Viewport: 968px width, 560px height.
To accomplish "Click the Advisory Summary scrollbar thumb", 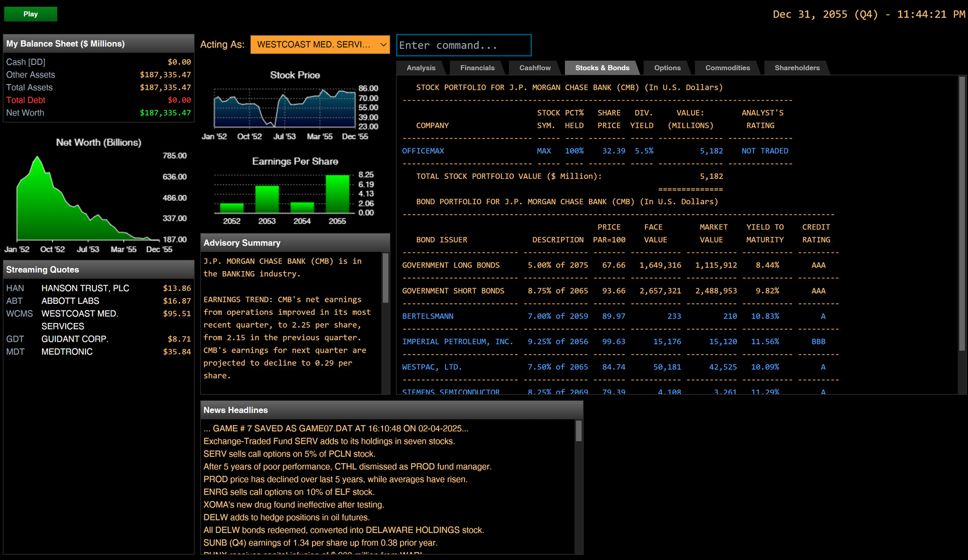I will 385,278.
